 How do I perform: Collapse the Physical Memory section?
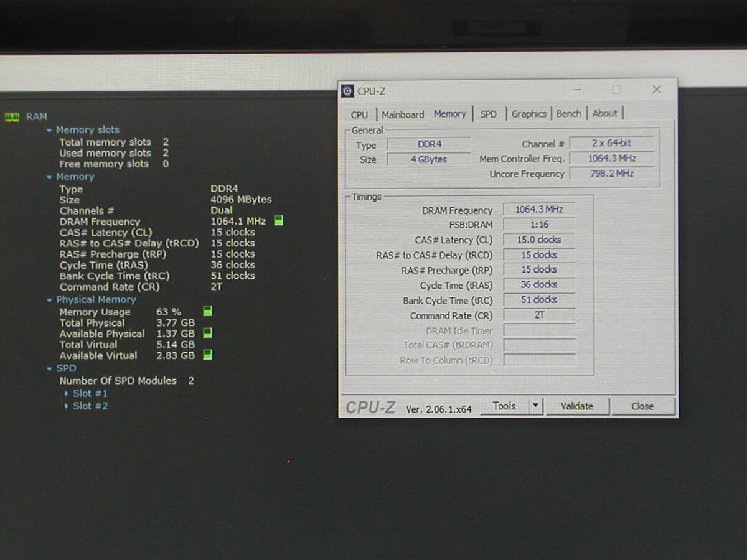[x=49, y=300]
